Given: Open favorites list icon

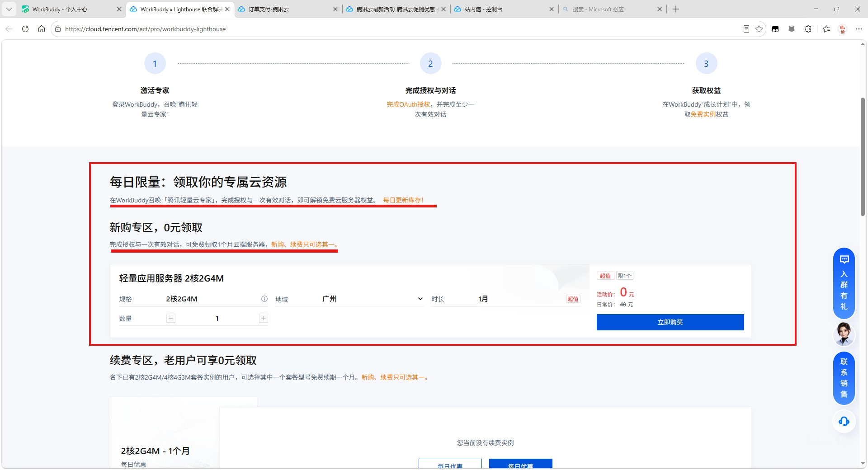Looking at the screenshot, I should coord(826,29).
